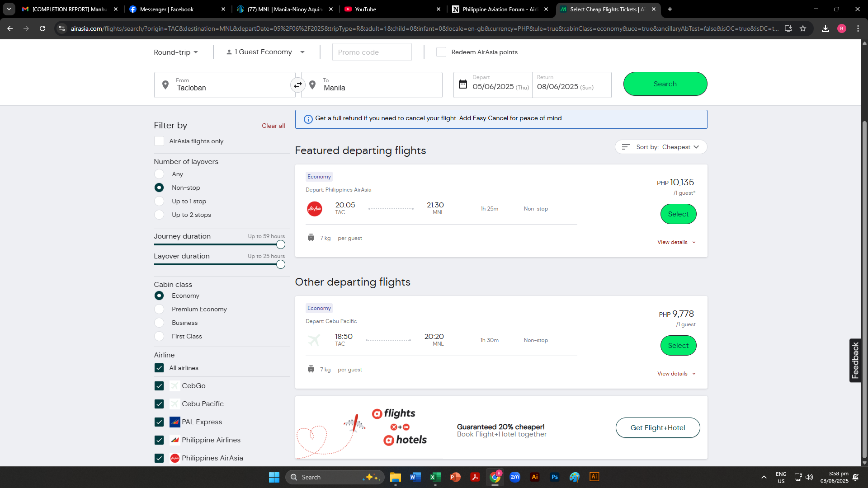Select Up to 1 stop layovers

[x=159, y=201]
